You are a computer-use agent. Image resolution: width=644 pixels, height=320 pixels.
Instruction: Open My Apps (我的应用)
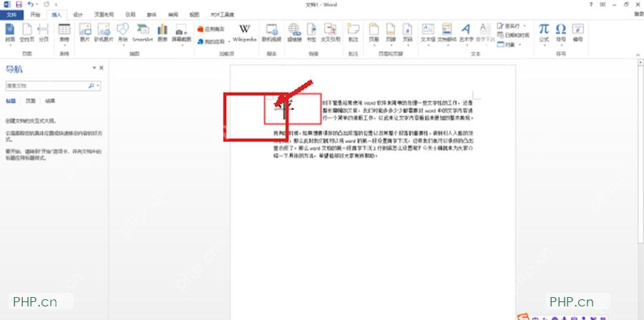[x=212, y=42]
